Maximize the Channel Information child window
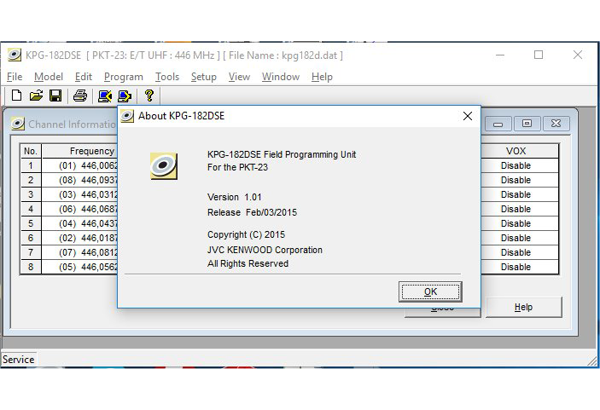Screen dimensions: 600x410 527,124
